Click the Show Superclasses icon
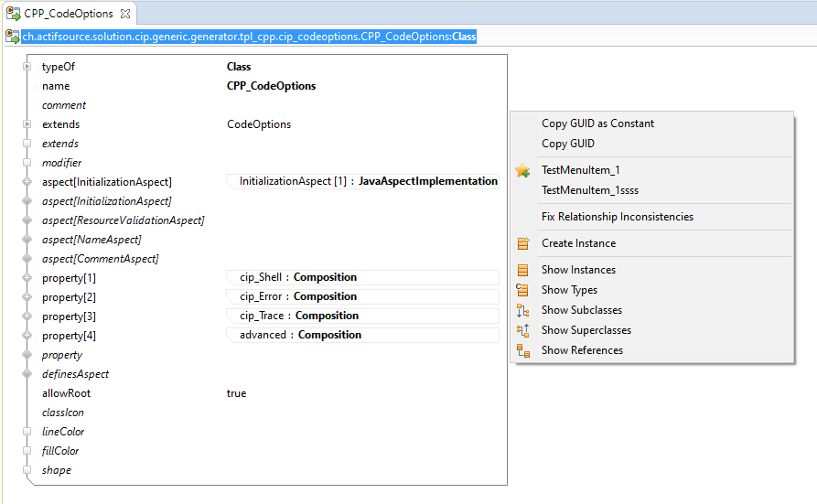This screenshot has width=817, height=504. pyautogui.click(x=522, y=330)
